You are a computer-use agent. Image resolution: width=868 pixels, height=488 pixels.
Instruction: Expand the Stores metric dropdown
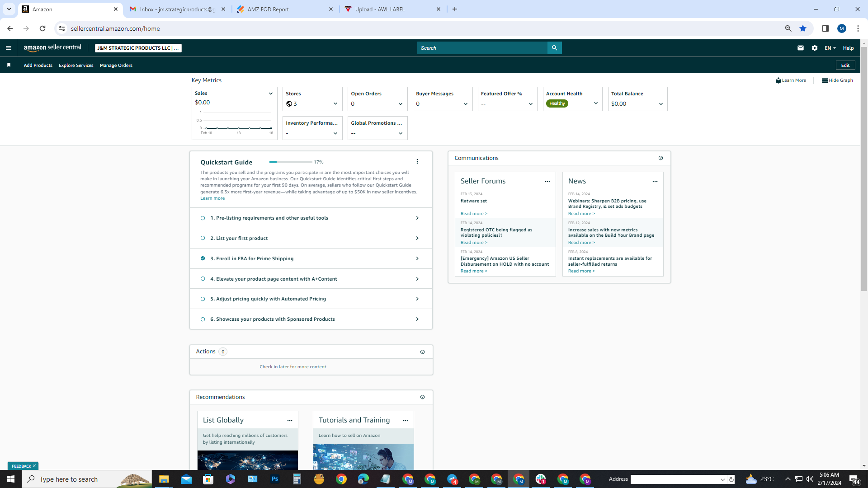pyautogui.click(x=335, y=104)
